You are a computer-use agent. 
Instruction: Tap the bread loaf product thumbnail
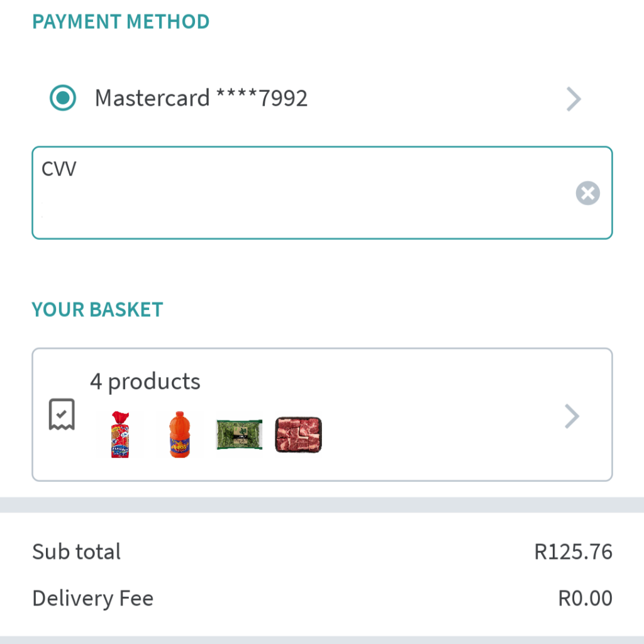[120, 435]
